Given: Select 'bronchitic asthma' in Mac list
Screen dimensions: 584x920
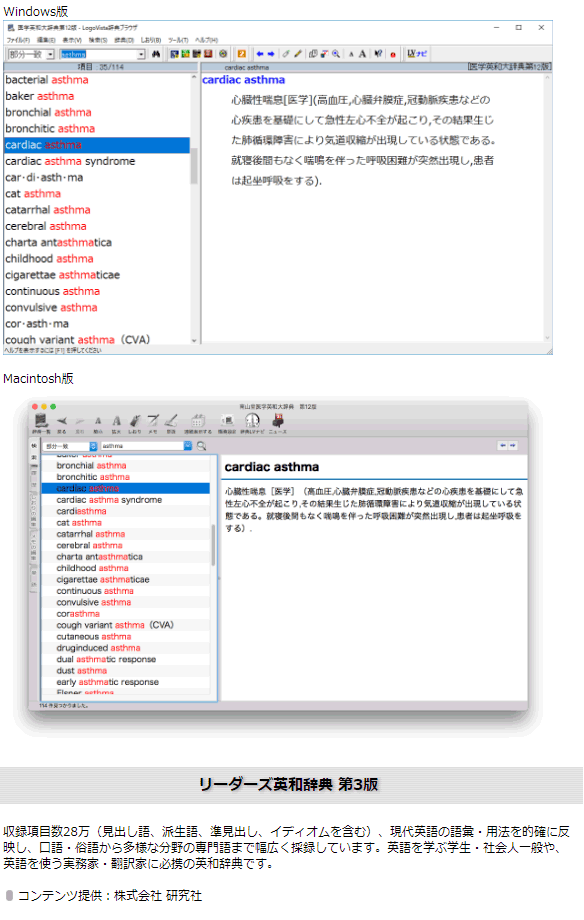Looking at the screenshot, I should pos(93,477).
